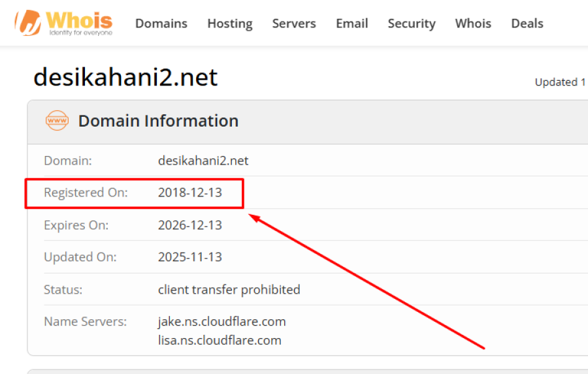Click the client transfer prohibited status
The height and width of the screenshot is (374, 588).
pos(229,289)
